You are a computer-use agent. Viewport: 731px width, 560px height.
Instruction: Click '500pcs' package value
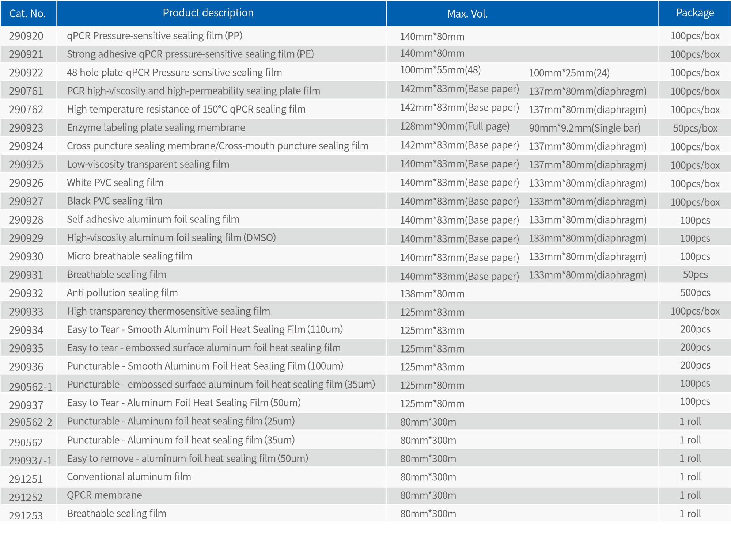(x=695, y=293)
